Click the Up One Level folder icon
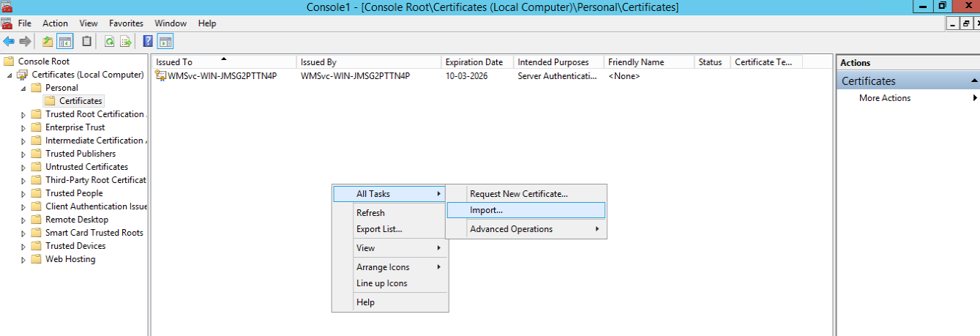 coord(48,42)
